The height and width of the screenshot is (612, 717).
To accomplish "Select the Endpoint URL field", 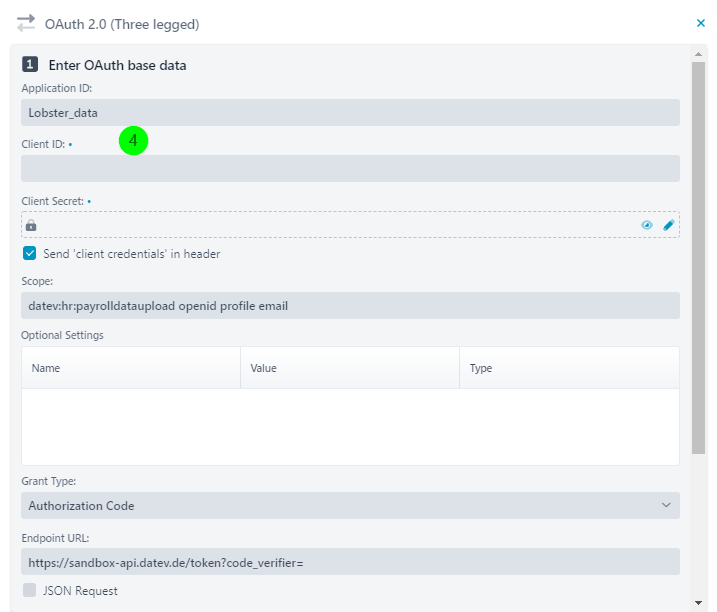I will 350,562.
